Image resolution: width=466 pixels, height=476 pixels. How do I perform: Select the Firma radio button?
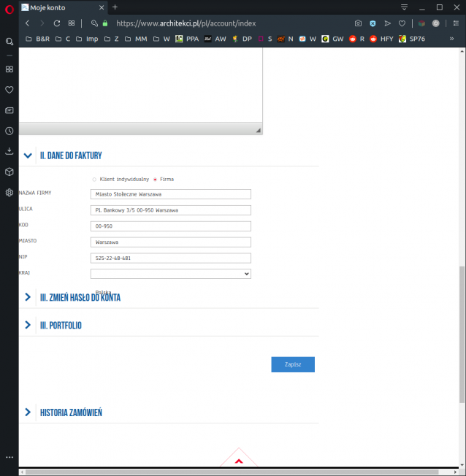click(155, 179)
